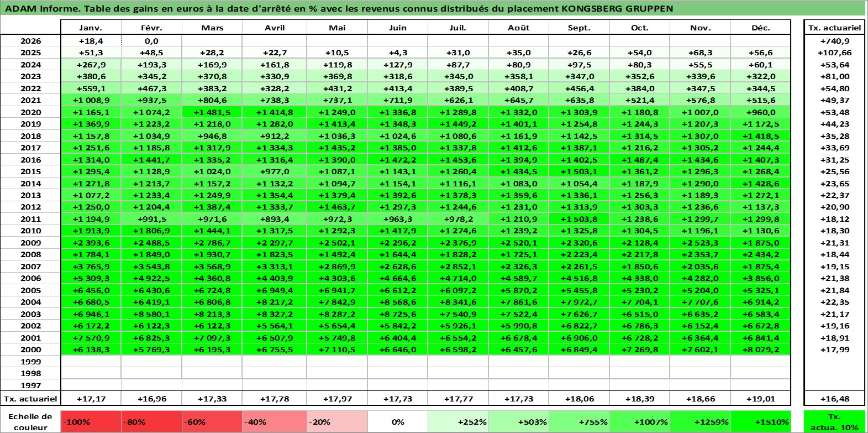Click the ADAM Informe title bar text
This screenshot has height=433, width=868.
339,8
